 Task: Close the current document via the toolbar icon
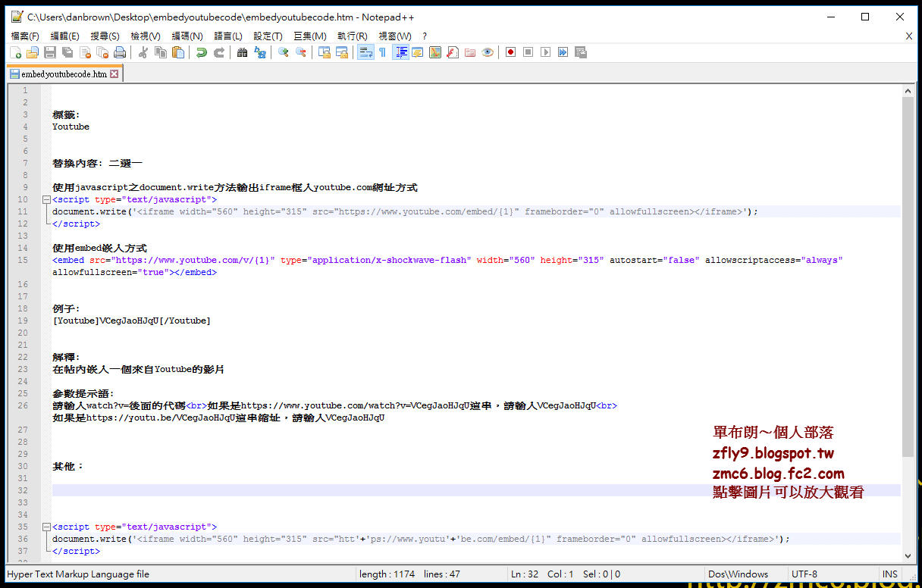(x=85, y=52)
